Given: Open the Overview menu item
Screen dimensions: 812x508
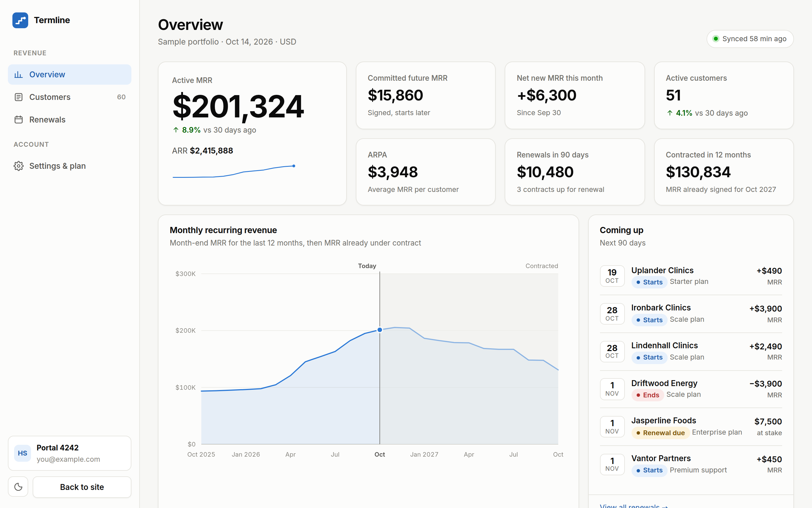Looking at the screenshot, I should (69, 75).
